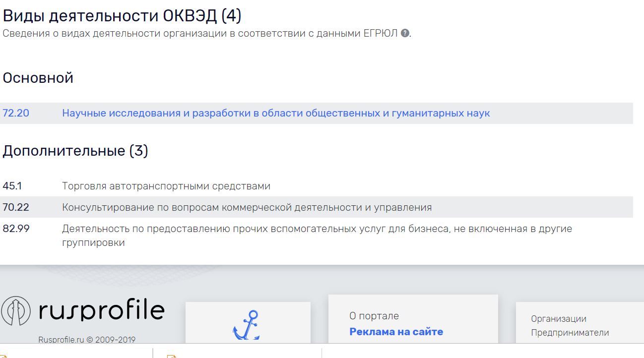Open the 'О портале' footer link
Screen dimensions: 644x358
click(374, 316)
